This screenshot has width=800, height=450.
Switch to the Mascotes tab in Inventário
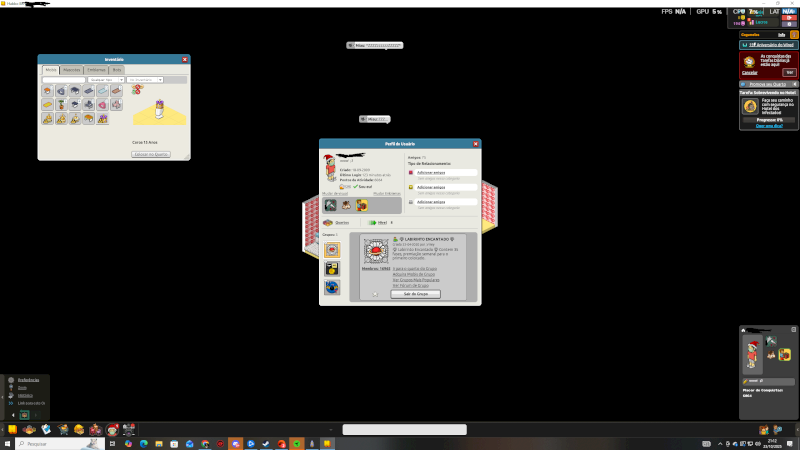(x=72, y=70)
